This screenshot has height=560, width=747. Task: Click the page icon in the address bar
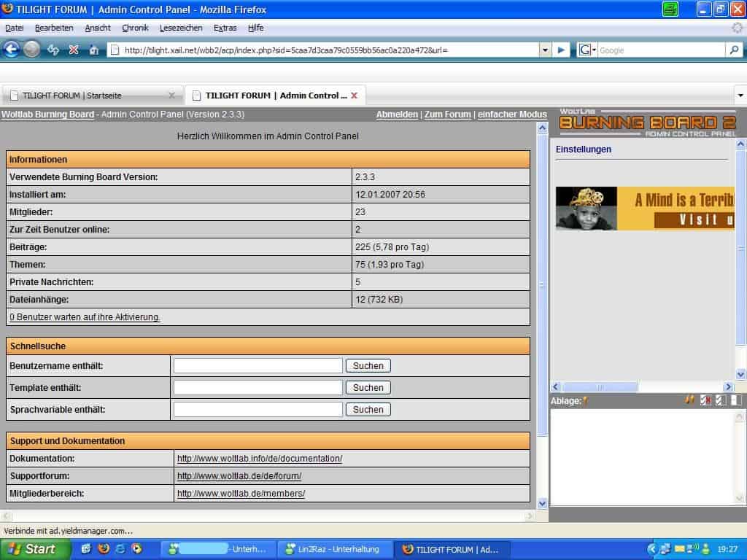pyautogui.click(x=115, y=50)
